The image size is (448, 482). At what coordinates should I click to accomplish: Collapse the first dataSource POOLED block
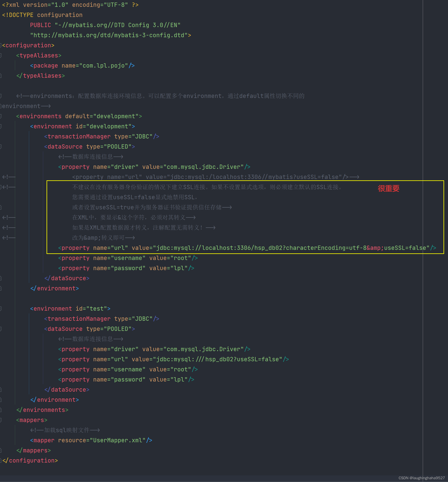[1, 147]
